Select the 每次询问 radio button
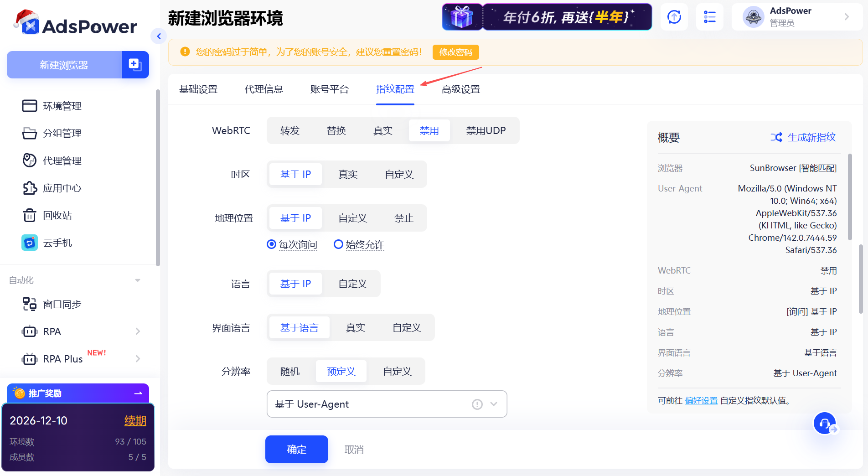868x476 pixels. pyautogui.click(x=272, y=244)
